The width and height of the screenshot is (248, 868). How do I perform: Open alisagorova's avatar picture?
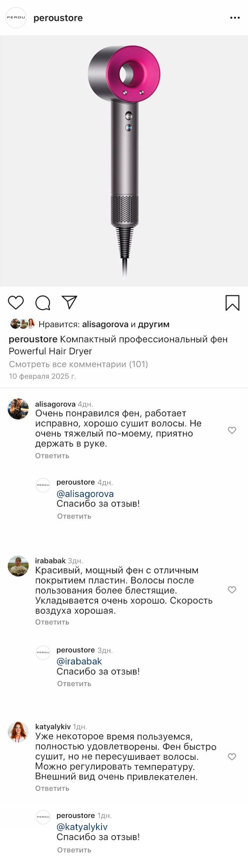pyautogui.click(x=18, y=409)
